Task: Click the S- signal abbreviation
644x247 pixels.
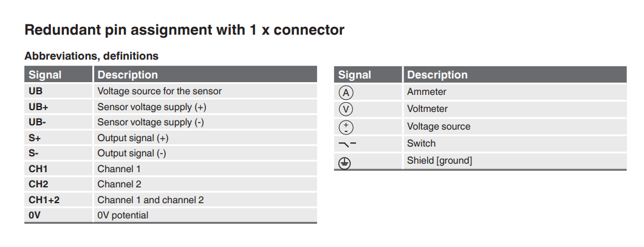Action: (33, 153)
